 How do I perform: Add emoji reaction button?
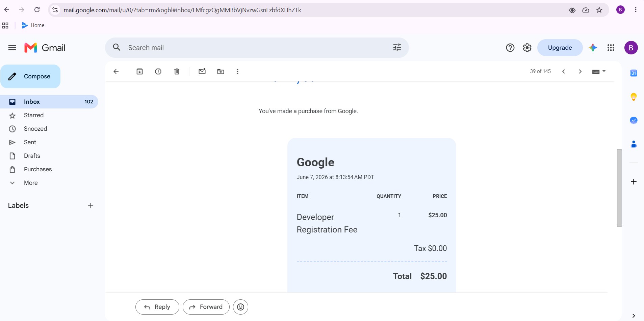(x=240, y=307)
